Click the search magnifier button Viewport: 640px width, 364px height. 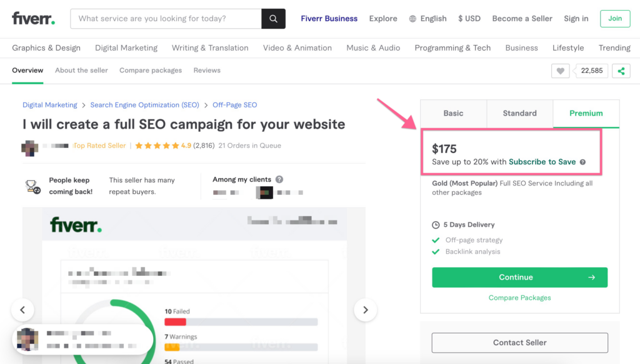tap(274, 19)
